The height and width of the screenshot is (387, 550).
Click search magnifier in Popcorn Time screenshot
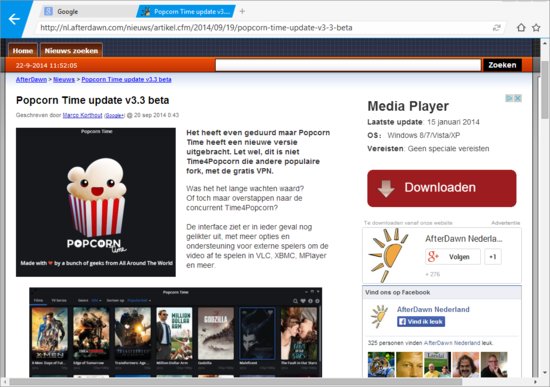click(295, 301)
